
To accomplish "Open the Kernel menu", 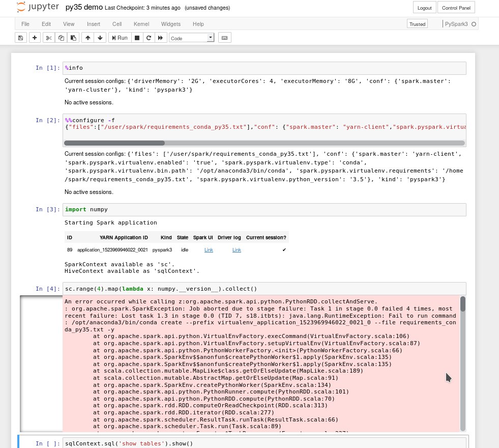I will point(141,24).
